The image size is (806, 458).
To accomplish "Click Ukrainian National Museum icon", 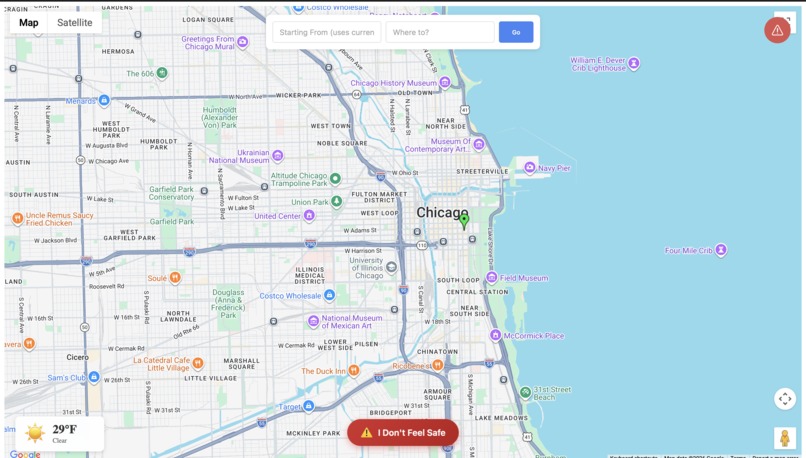I will (278, 155).
